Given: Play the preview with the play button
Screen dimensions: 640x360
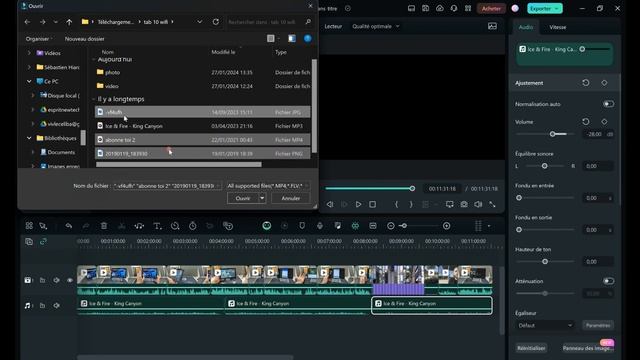Looking at the screenshot, I should click(358, 204).
